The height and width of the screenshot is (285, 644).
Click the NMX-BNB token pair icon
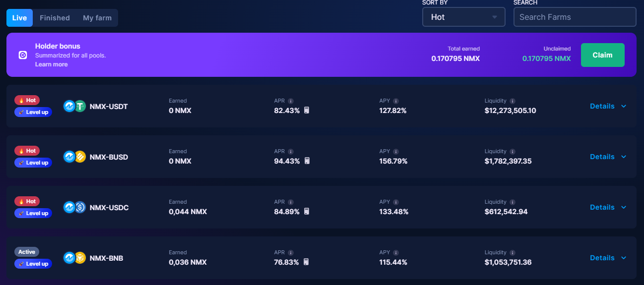click(x=75, y=258)
